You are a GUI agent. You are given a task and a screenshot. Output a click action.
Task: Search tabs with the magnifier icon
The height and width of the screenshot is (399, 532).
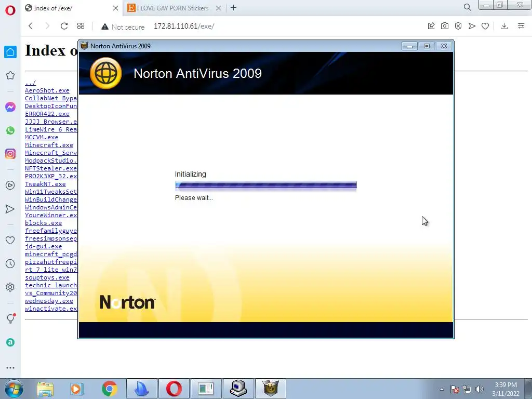click(467, 7)
